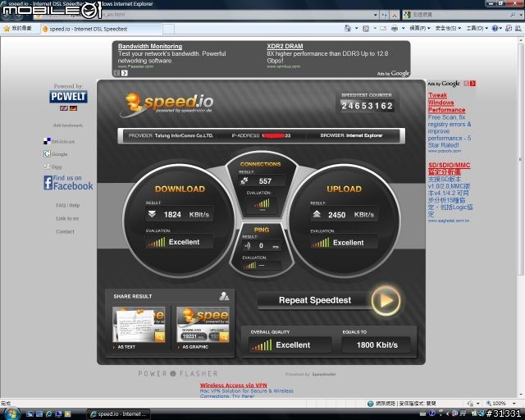525x420 pixels.
Task: Open the Safety (S) menu
Action: tap(448, 29)
